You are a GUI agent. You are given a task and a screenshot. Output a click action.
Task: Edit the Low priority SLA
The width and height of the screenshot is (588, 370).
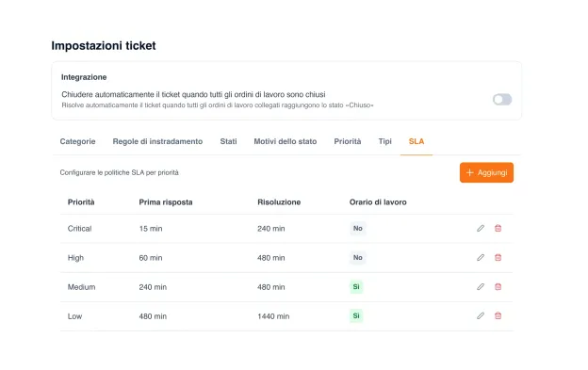click(481, 315)
